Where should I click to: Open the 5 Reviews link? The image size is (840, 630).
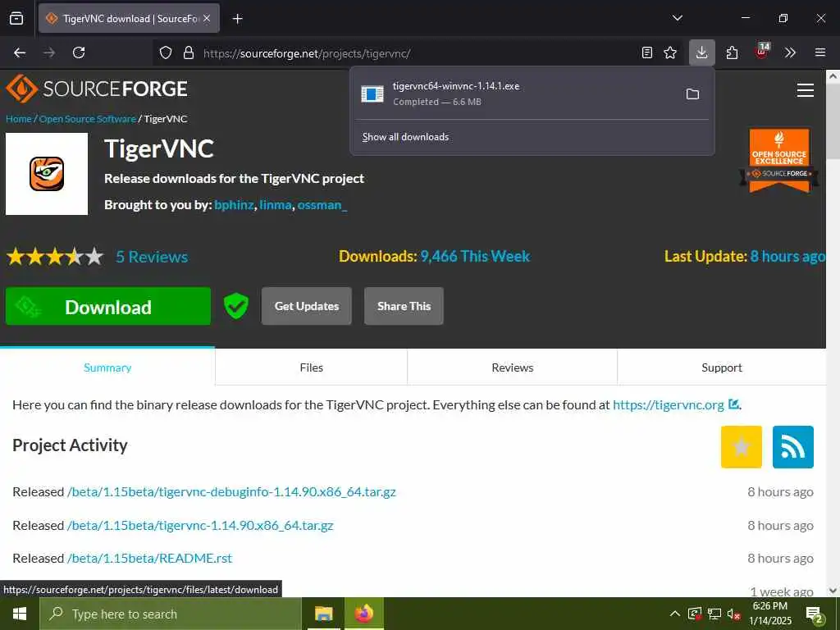point(152,257)
